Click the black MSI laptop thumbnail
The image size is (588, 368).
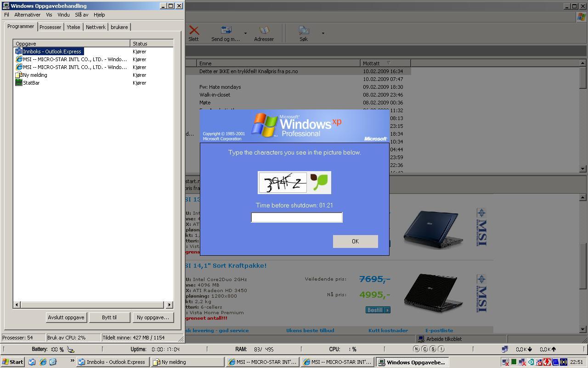pyautogui.click(x=433, y=293)
